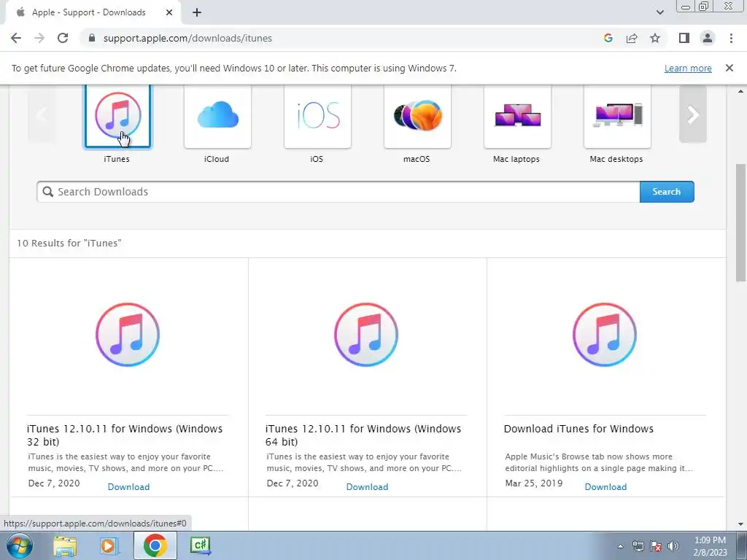Show hidden system tray icons

(620, 546)
